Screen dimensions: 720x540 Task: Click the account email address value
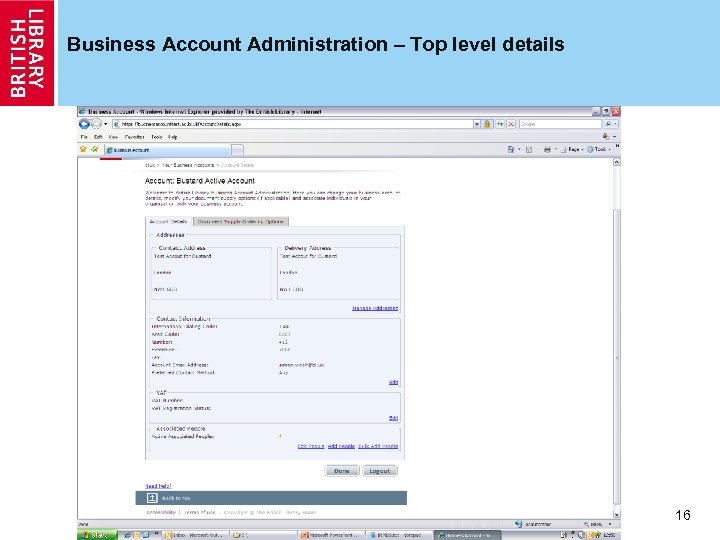[301, 365]
